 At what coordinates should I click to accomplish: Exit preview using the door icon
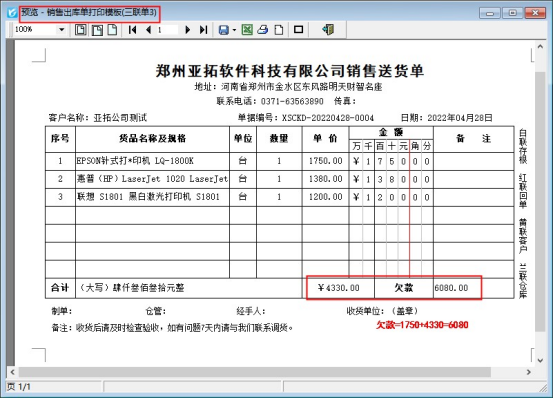click(328, 30)
